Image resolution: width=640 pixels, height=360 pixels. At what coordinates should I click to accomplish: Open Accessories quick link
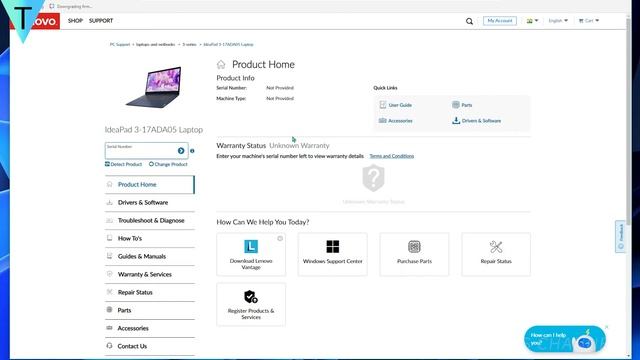coord(396,121)
